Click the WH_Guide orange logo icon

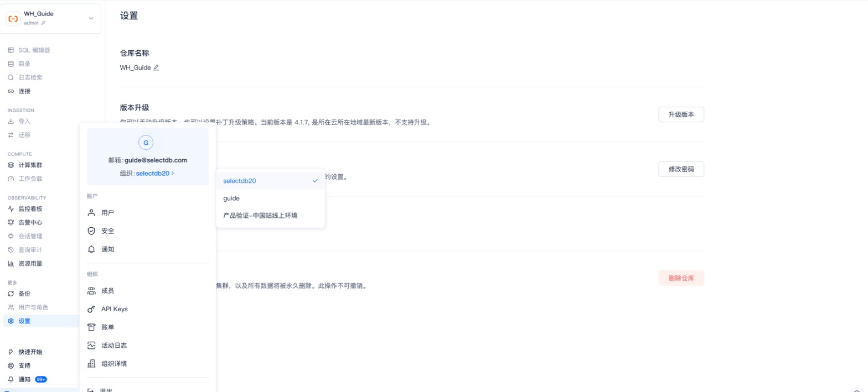[x=13, y=18]
